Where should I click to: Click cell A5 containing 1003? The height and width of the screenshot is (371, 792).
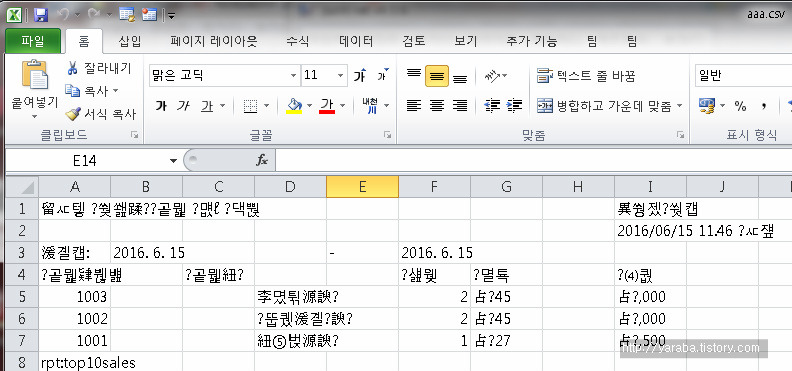click(75, 297)
